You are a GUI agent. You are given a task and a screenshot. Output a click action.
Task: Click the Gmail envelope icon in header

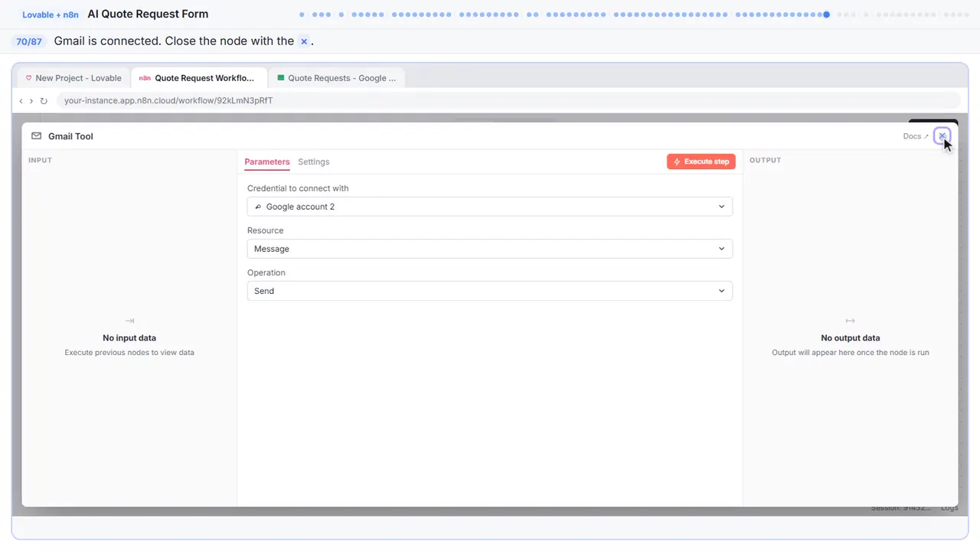(36, 136)
